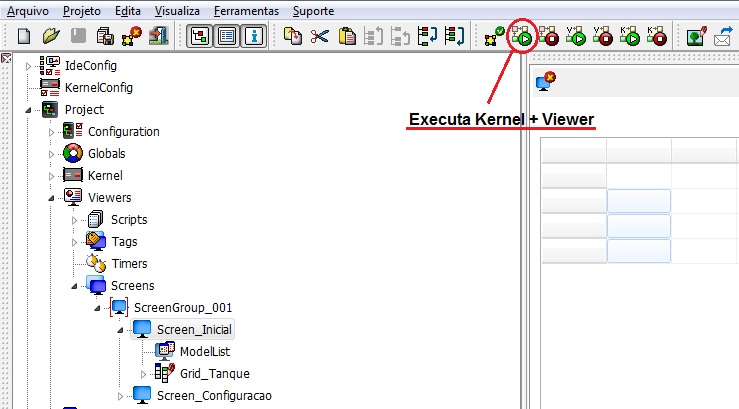Open the Suporte menu
This screenshot has height=409, width=739.
[x=313, y=11]
